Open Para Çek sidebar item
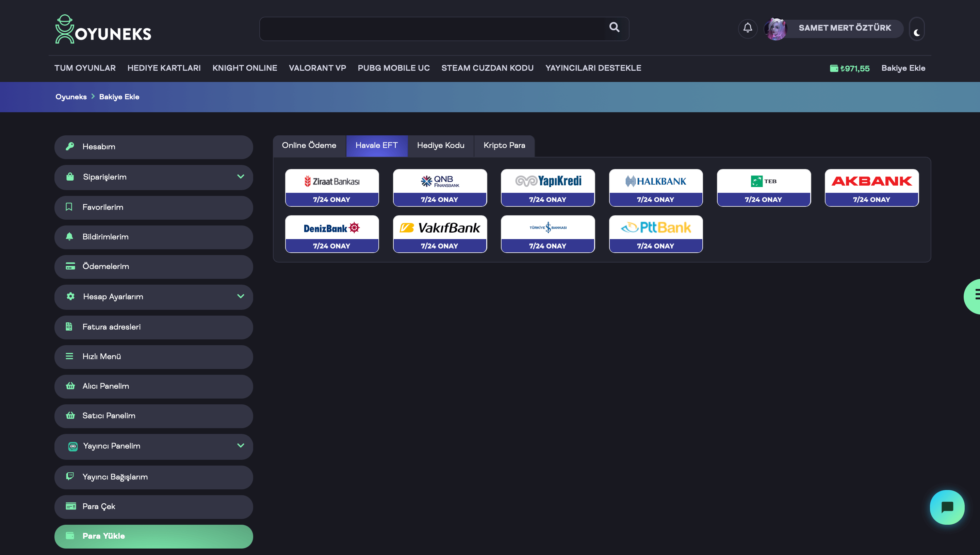Viewport: 980px width, 555px height. pos(154,507)
